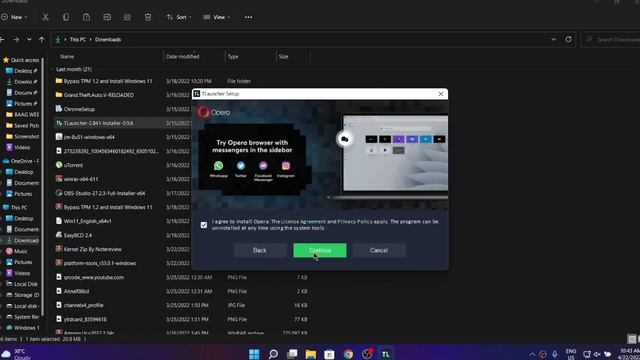Open the Sort dropdown in Explorer
Screen dimensions: 640x360
(179, 17)
